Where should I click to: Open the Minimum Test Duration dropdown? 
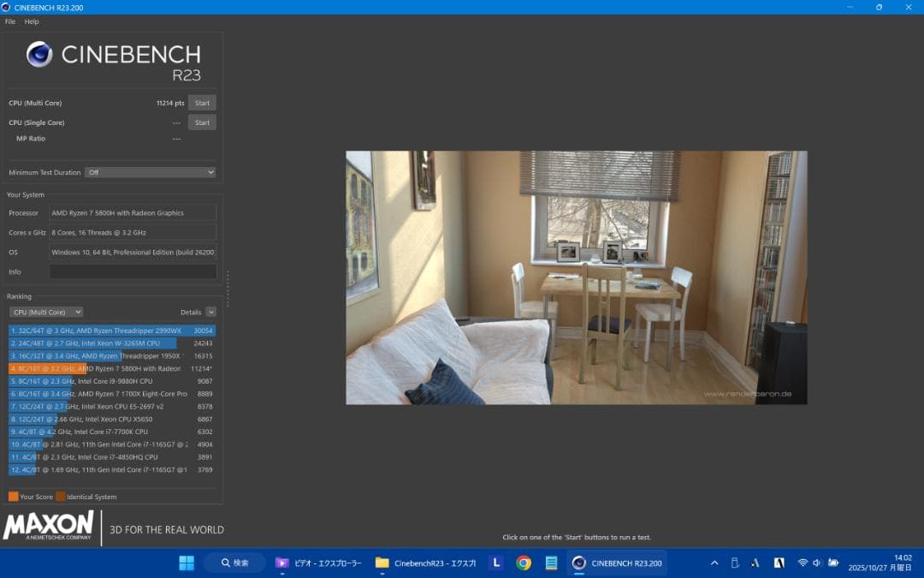click(x=151, y=172)
